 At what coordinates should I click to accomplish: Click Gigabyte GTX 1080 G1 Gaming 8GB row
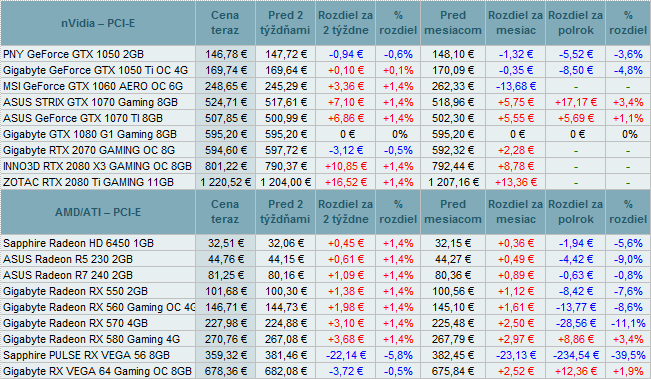pyautogui.click(x=326, y=134)
